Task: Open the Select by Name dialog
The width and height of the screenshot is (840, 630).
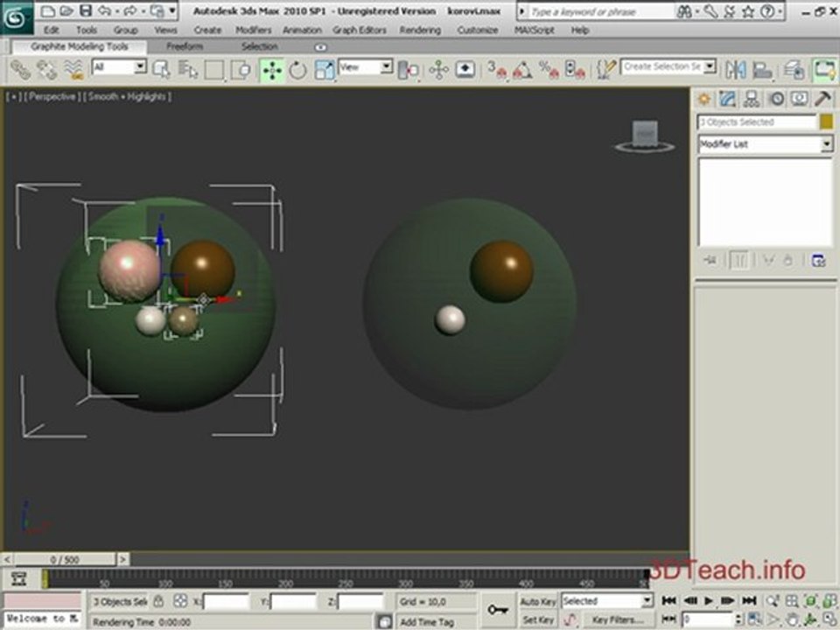Action: point(187,70)
